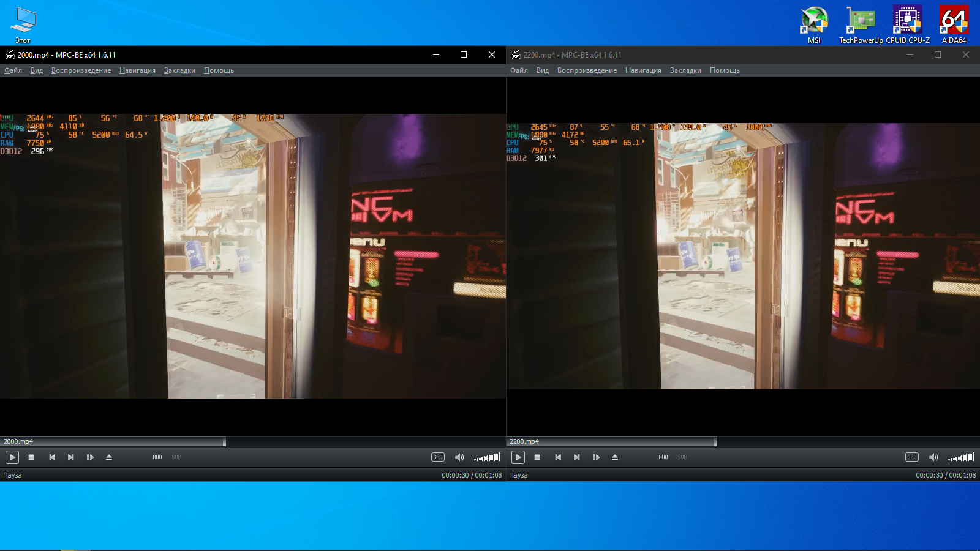Skip to previous file in 2000.mp4 player
Viewport: 980px width, 551px height.
(52, 457)
